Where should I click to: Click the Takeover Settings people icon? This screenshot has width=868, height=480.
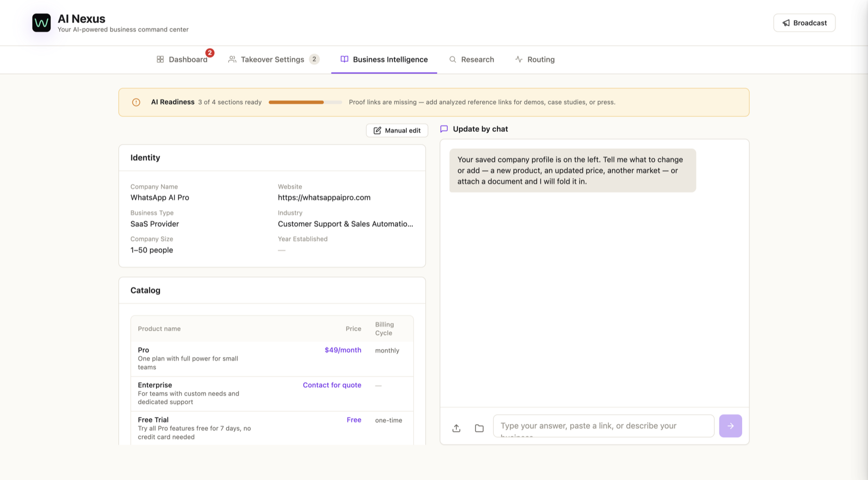tap(232, 60)
